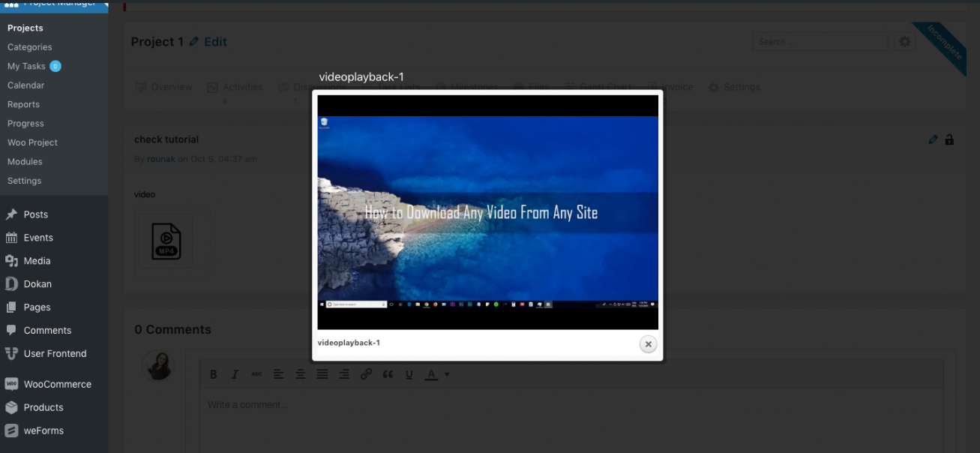Insert a link in the comment

point(366,374)
